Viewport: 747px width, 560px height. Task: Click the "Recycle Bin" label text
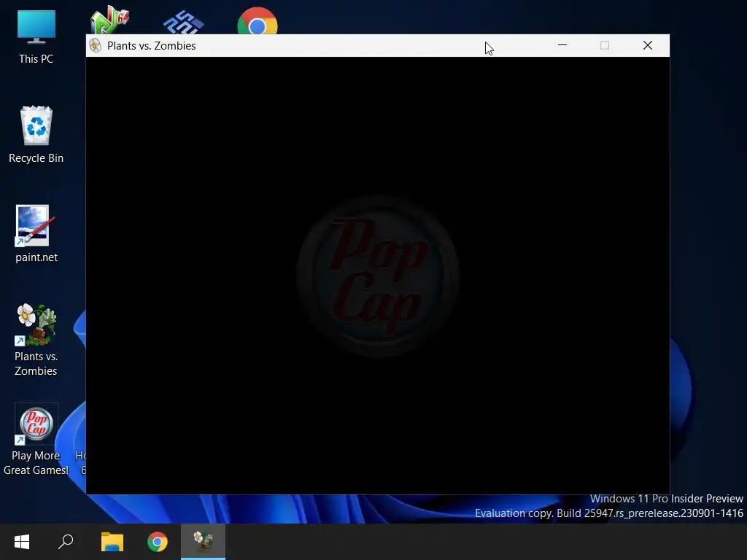click(x=36, y=158)
